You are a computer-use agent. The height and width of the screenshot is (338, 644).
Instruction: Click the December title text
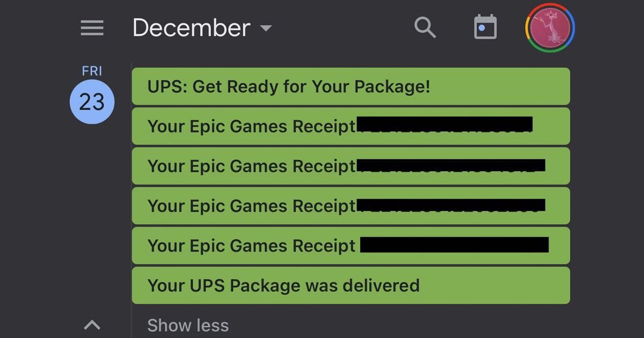(192, 28)
